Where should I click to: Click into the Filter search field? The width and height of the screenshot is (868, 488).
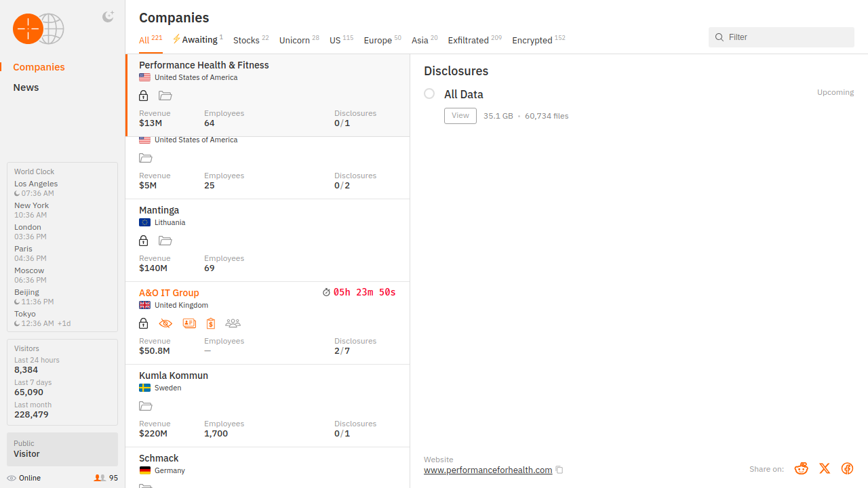pos(787,37)
